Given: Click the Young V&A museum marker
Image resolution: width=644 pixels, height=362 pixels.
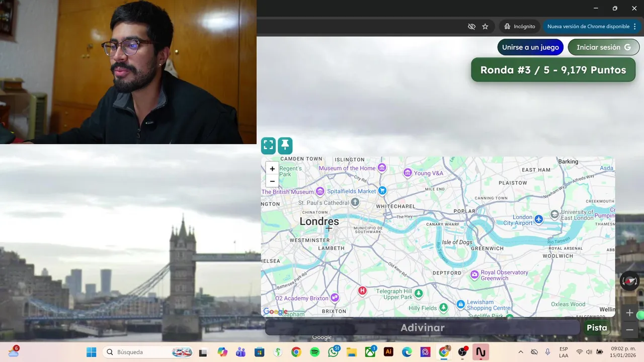Looking at the screenshot, I should 408,173.
